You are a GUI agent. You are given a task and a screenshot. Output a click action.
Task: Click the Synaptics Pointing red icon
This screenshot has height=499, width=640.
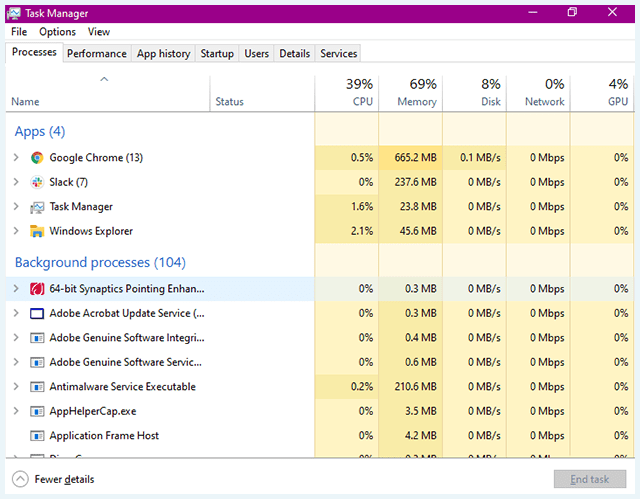[37, 289]
